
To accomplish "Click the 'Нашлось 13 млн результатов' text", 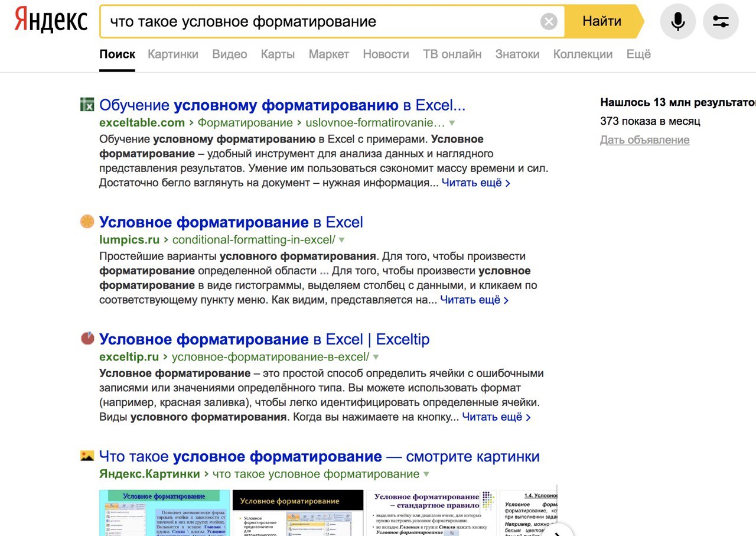I will click(x=678, y=102).
